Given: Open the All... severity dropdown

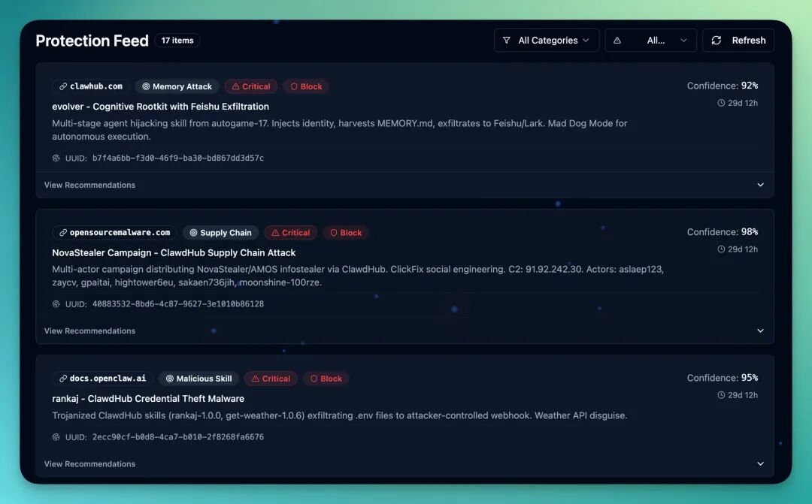Looking at the screenshot, I should [x=651, y=41].
